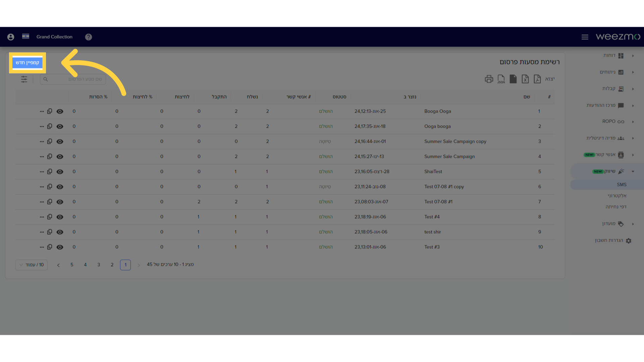Go to pagination page 5

click(x=72, y=265)
